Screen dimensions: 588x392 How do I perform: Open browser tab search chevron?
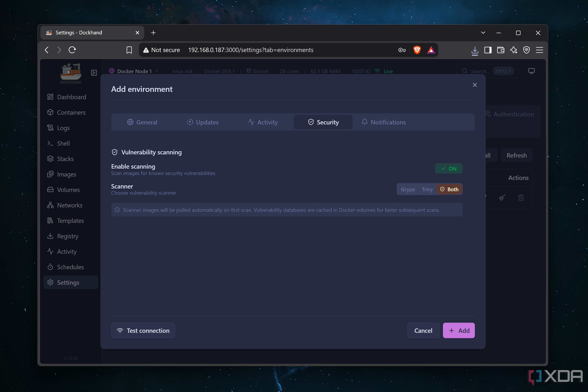pyautogui.click(x=483, y=33)
